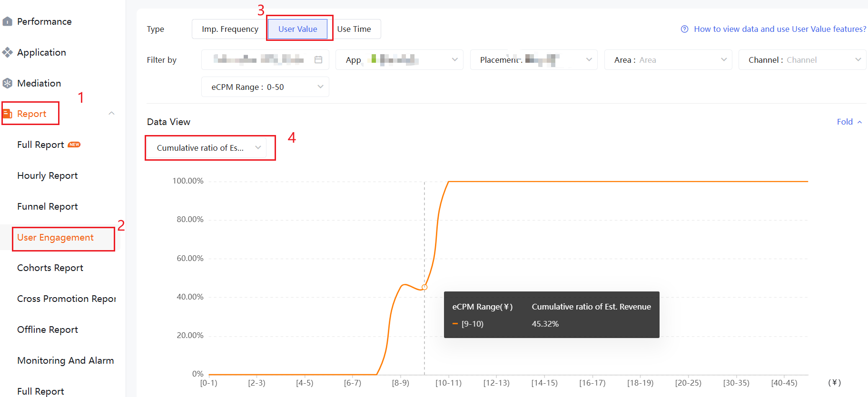Click the Performance sidebar icon
This screenshot has width=868, height=397.
coord(7,21)
